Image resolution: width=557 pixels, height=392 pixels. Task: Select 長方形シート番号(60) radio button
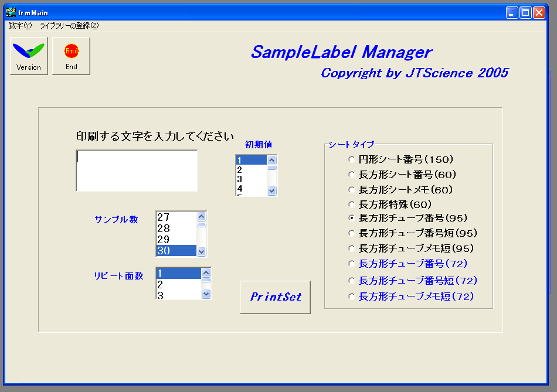(352, 175)
